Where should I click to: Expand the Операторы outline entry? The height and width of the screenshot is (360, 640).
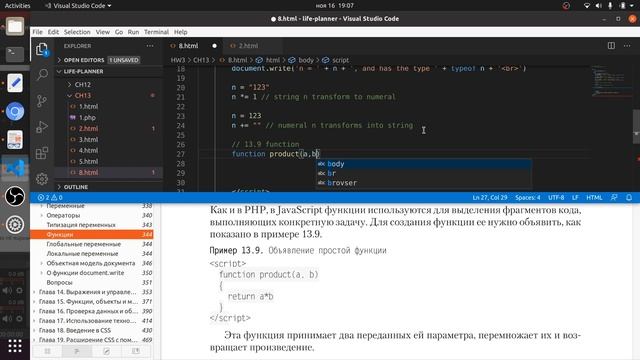tap(42, 216)
